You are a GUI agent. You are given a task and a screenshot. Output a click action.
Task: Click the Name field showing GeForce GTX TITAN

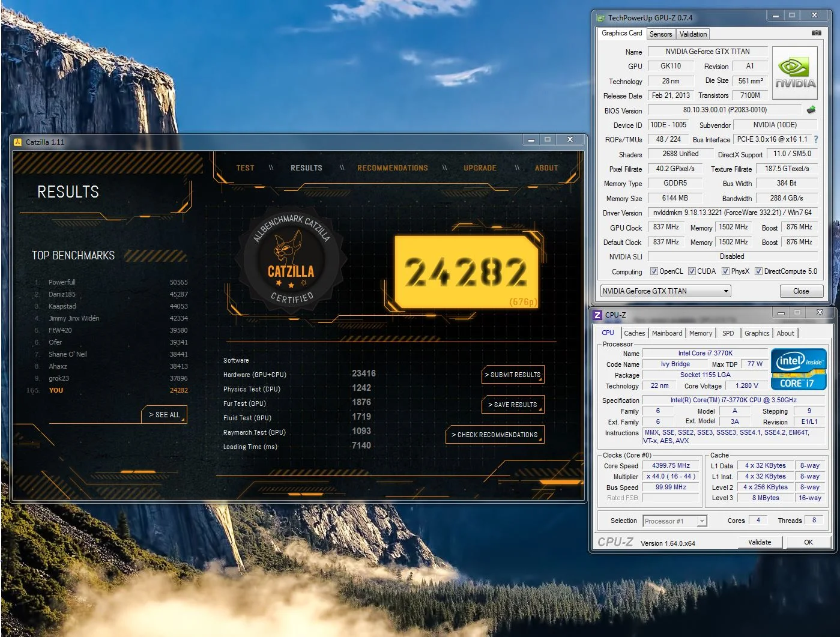point(707,52)
